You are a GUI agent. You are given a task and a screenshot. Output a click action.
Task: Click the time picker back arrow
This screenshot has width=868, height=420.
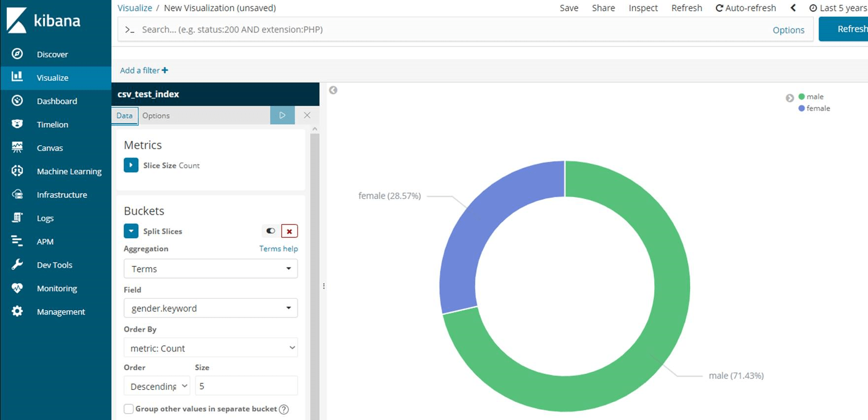[793, 8]
